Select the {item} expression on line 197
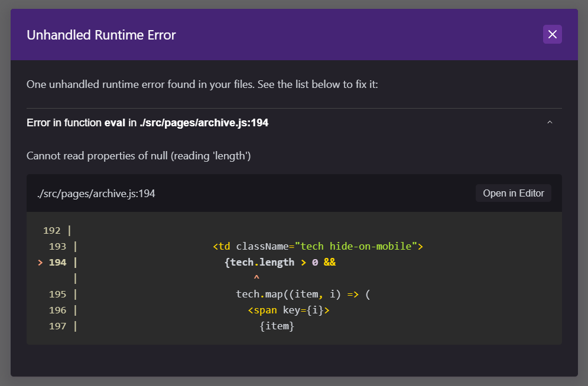This screenshot has width=588, height=386. coord(277,325)
